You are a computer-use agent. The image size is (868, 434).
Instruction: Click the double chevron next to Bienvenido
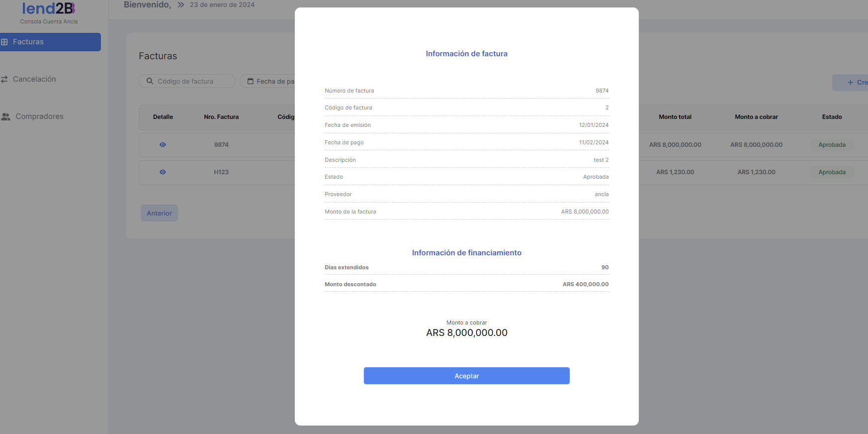pyautogui.click(x=181, y=5)
